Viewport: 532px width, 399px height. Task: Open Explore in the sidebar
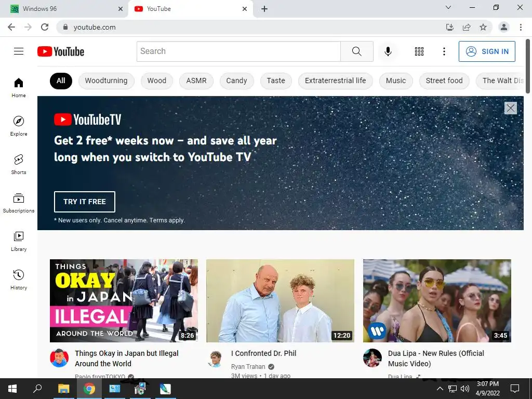19,126
